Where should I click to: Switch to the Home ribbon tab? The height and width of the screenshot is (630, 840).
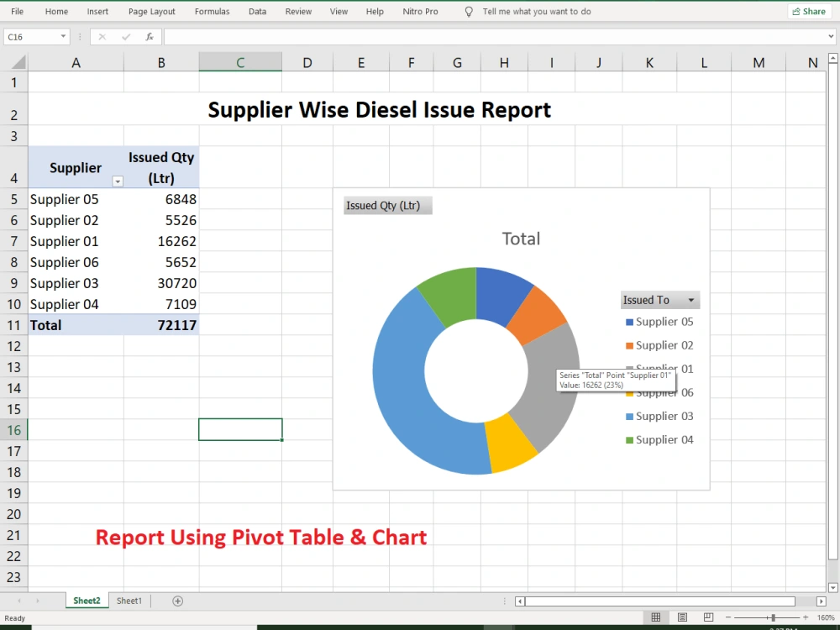tap(56, 11)
